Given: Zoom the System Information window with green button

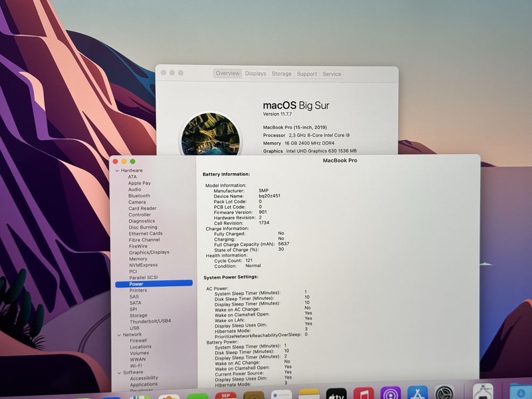Looking at the screenshot, I should (132, 162).
